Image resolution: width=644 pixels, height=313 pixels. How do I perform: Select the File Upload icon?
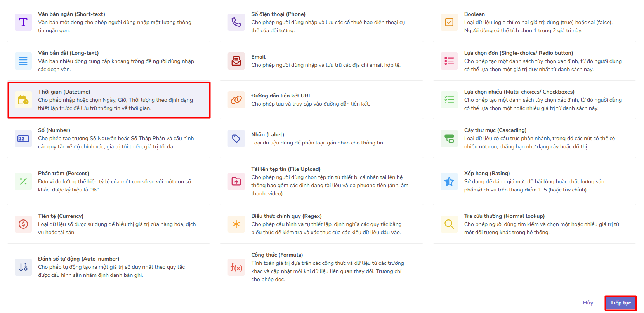point(236,181)
